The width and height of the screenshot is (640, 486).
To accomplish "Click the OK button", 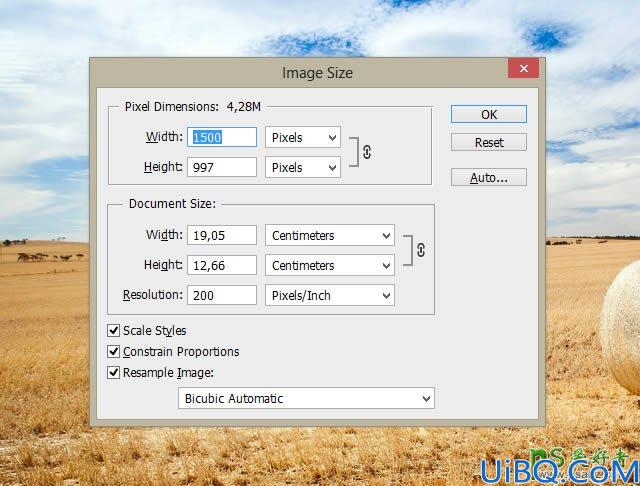I will [x=489, y=114].
